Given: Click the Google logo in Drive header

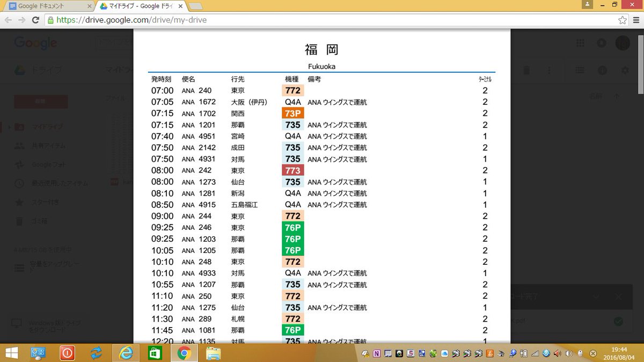Looking at the screenshot, I should [x=35, y=44].
